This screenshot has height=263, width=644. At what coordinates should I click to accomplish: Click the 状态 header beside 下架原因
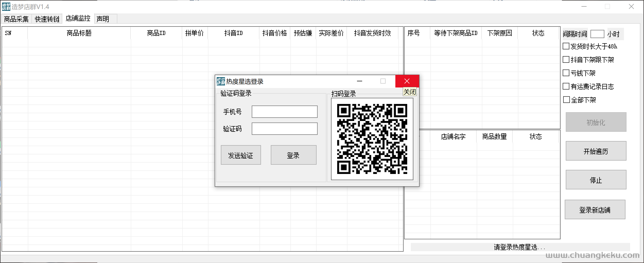tap(538, 33)
